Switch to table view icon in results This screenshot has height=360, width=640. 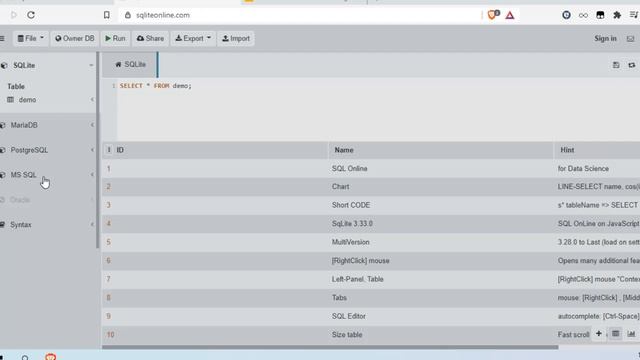pos(616,334)
